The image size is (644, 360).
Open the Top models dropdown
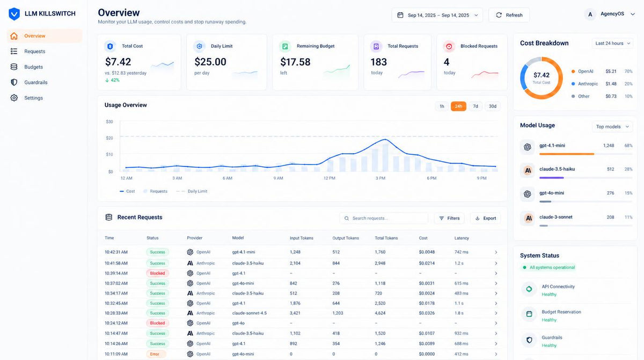[x=612, y=127]
